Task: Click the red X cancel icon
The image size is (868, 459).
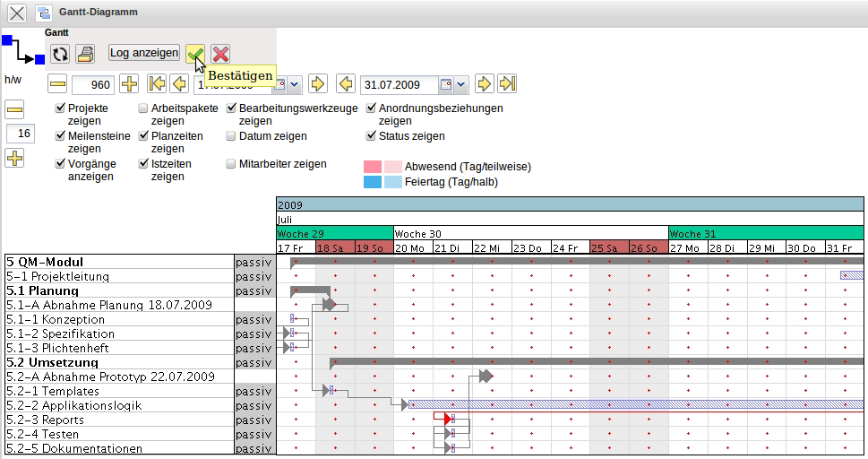Action: [220, 54]
